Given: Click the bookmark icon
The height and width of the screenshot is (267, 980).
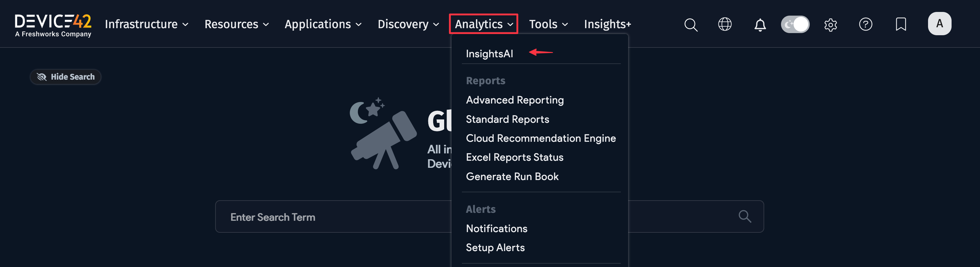Looking at the screenshot, I should tap(901, 24).
